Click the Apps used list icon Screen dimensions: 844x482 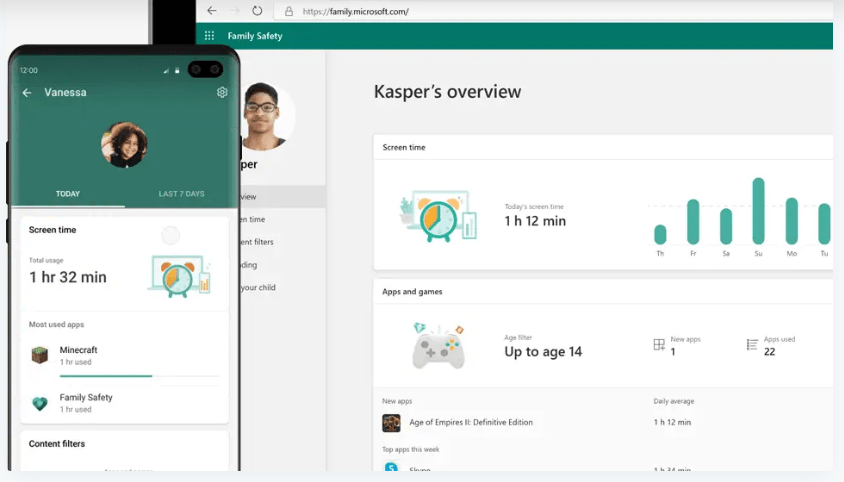tap(752, 345)
